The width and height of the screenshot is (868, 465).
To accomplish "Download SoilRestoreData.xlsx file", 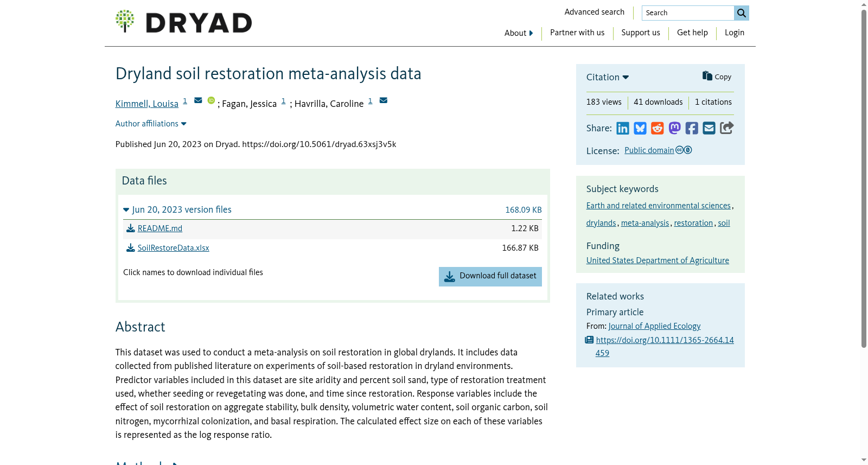I will point(173,248).
